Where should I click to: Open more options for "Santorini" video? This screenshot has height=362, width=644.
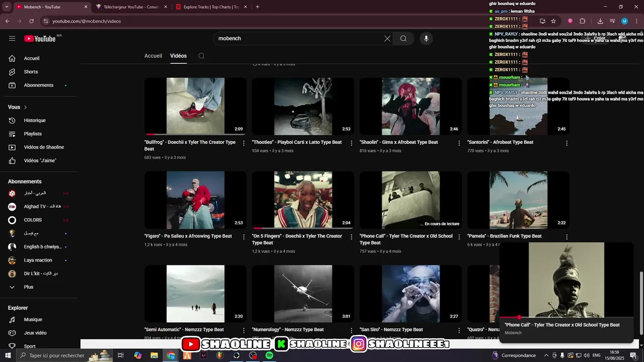tap(567, 143)
